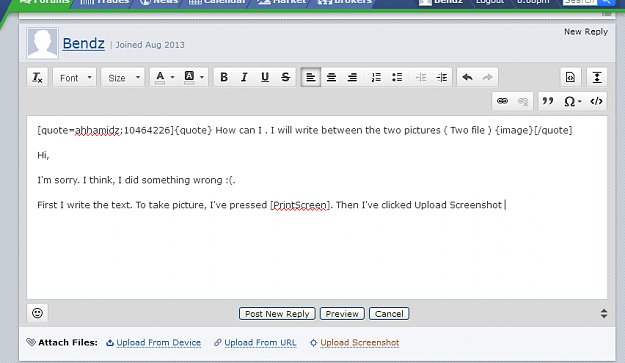The width and height of the screenshot is (625, 363).
Task: Insert a link with chain icon
Action: pos(502,101)
